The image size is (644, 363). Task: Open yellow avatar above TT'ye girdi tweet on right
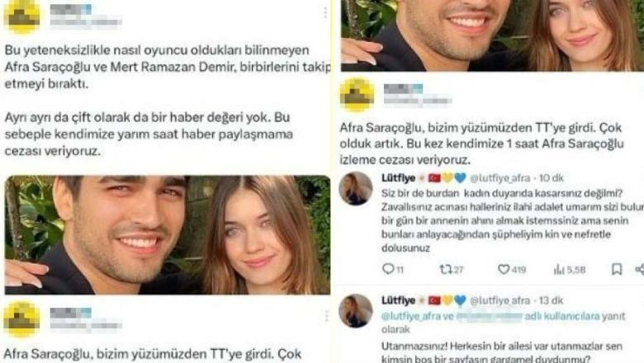tap(357, 95)
